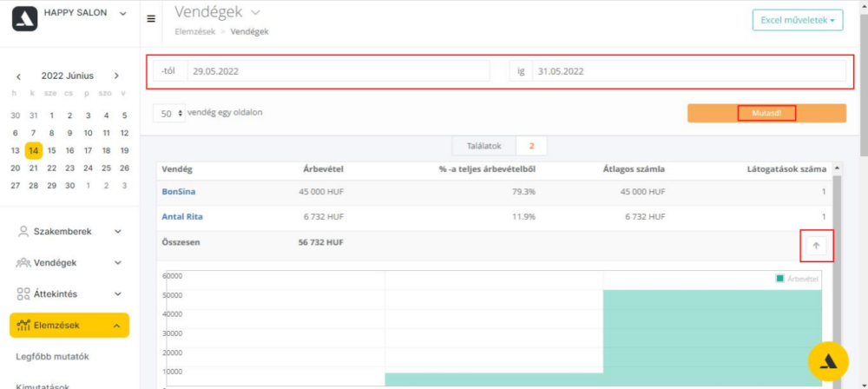This screenshot has width=868, height=389.
Task: Click the Találatok results tab
Action: pos(483,146)
